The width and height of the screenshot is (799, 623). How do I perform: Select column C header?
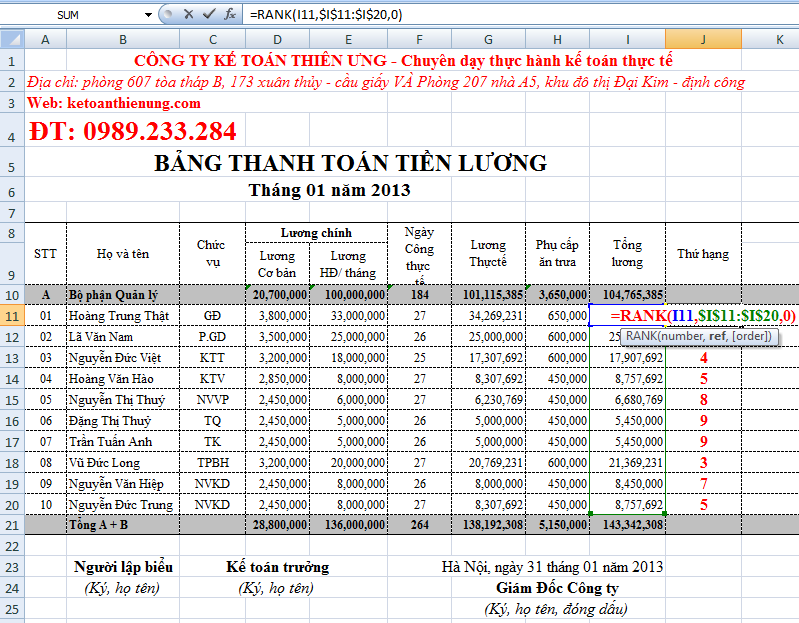(212, 39)
